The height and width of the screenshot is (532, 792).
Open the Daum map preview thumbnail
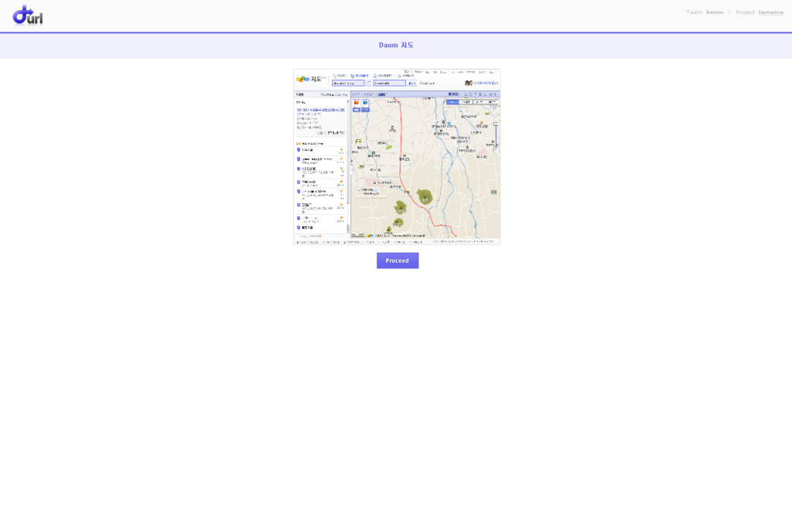pos(397,157)
